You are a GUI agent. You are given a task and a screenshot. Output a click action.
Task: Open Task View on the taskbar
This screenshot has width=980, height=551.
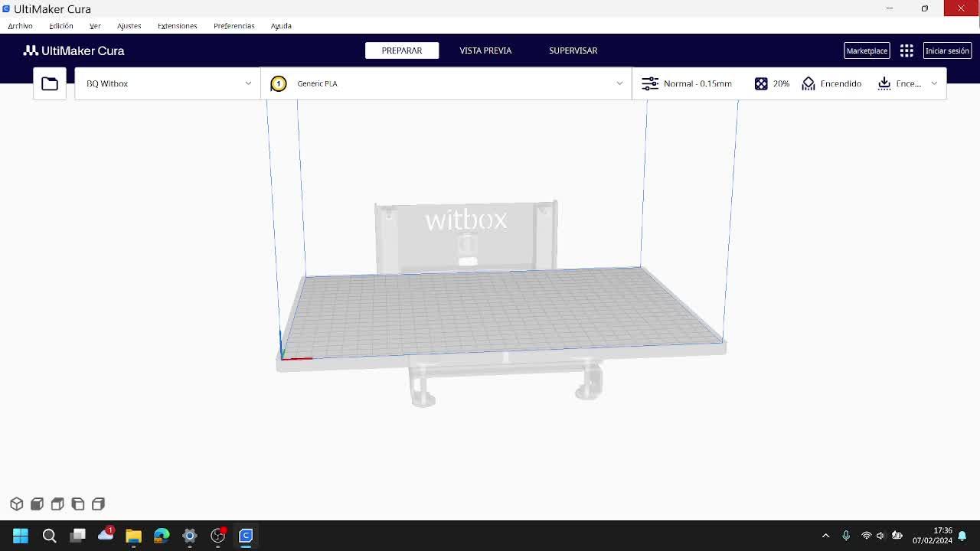pos(77,536)
